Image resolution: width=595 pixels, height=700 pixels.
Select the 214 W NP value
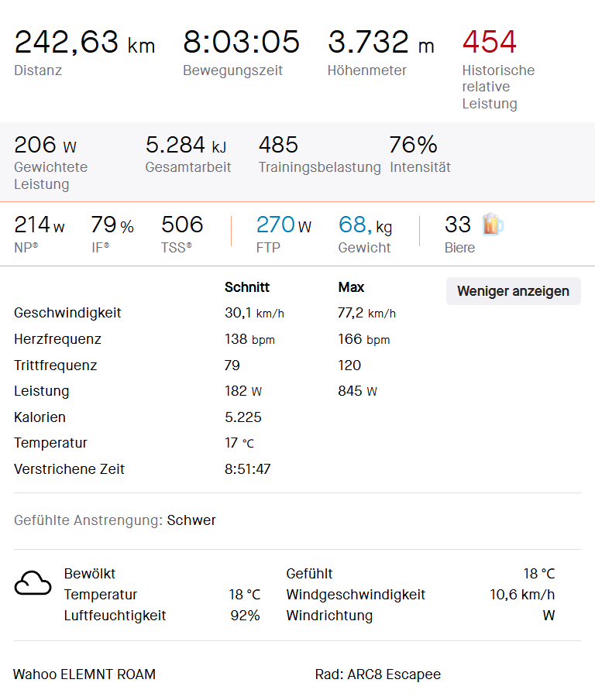tap(40, 225)
